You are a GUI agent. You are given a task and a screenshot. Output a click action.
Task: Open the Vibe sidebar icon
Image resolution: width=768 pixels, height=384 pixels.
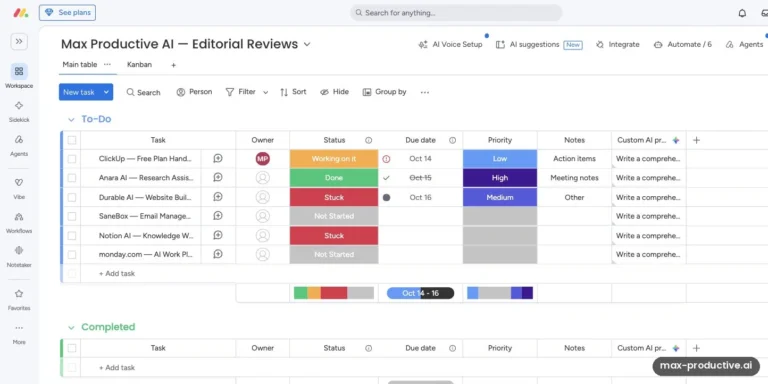pyautogui.click(x=19, y=183)
